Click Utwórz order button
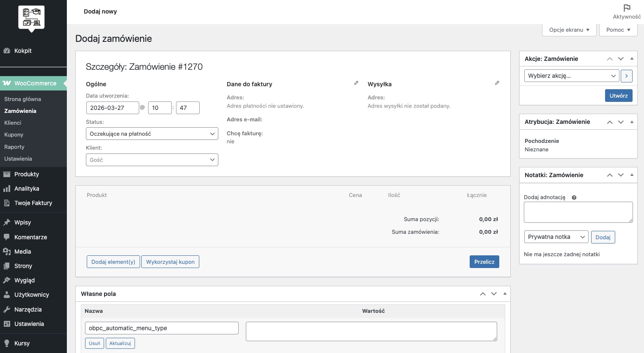The height and width of the screenshot is (353, 644). [x=619, y=96]
